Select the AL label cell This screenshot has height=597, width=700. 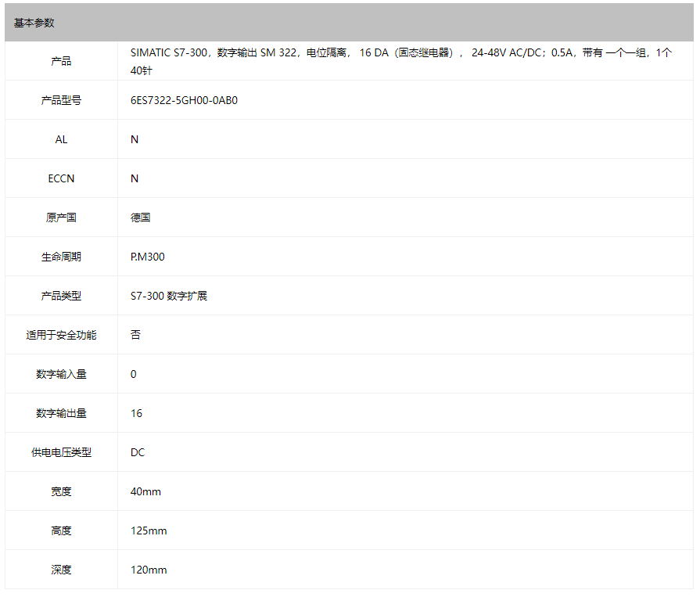coord(61,139)
